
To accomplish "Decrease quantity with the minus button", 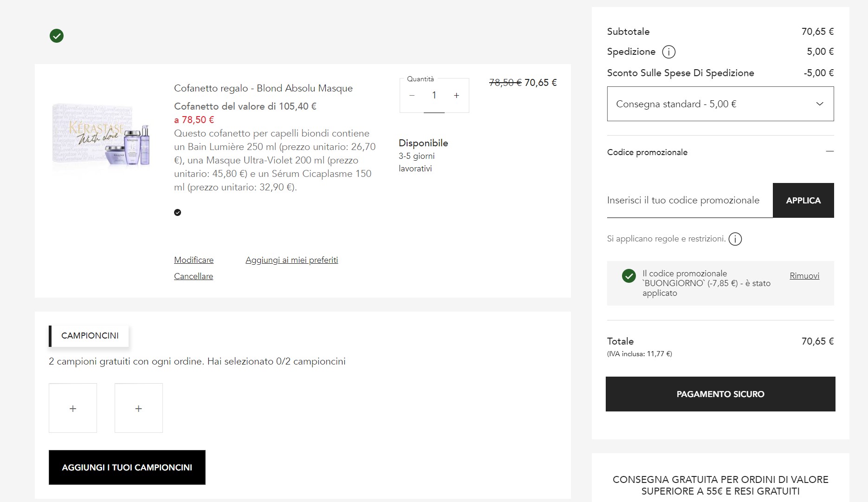I will click(x=412, y=96).
